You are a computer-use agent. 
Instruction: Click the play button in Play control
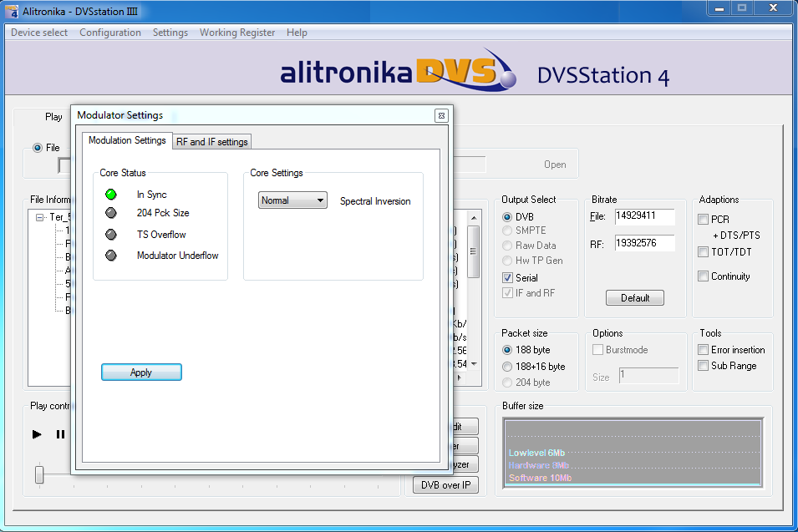[37, 434]
